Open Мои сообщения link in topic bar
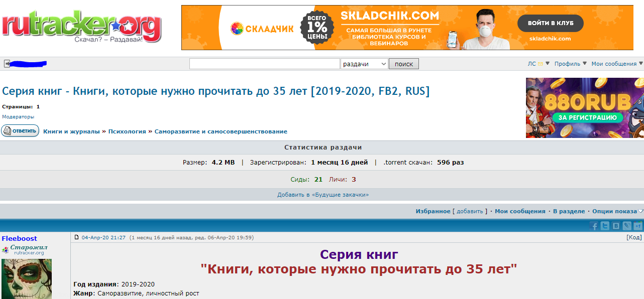Screen dimensions: 644x299 (x=520, y=211)
